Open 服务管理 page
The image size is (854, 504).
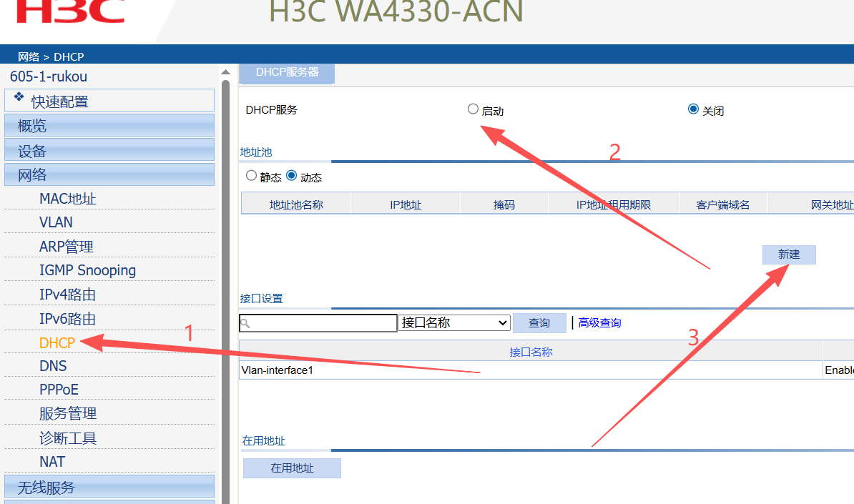[x=68, y=414]
